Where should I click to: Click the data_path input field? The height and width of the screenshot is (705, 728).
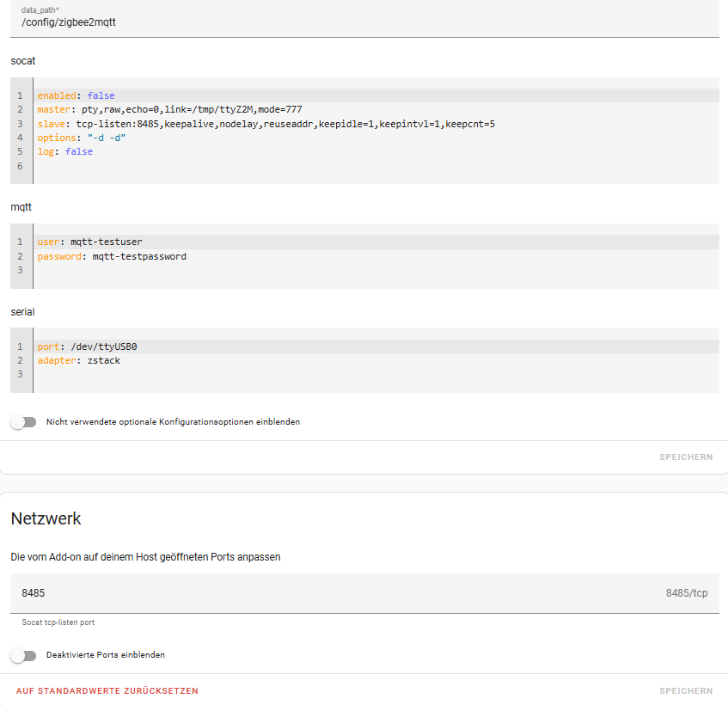364,19
